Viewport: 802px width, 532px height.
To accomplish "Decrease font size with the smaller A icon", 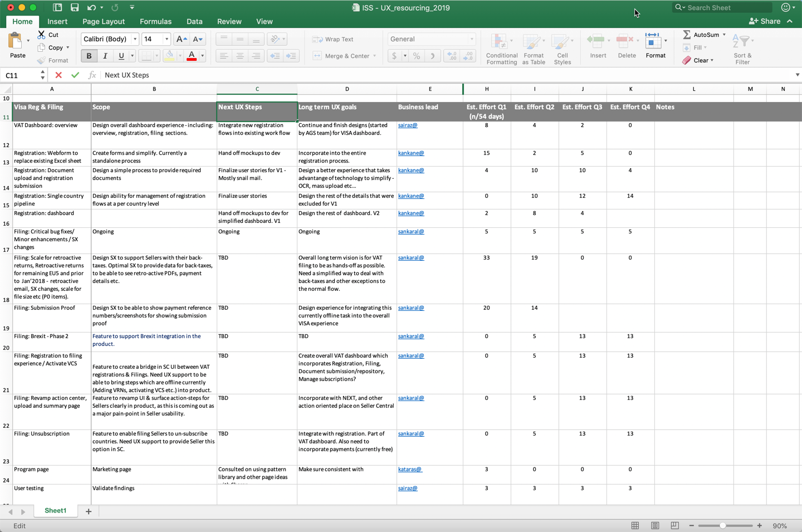I will pyautogui.click(x=198, y=39).
